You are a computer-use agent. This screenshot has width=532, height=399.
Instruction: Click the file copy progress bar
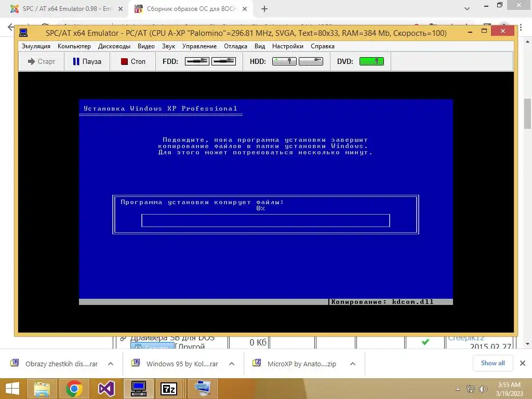[265, 220]
